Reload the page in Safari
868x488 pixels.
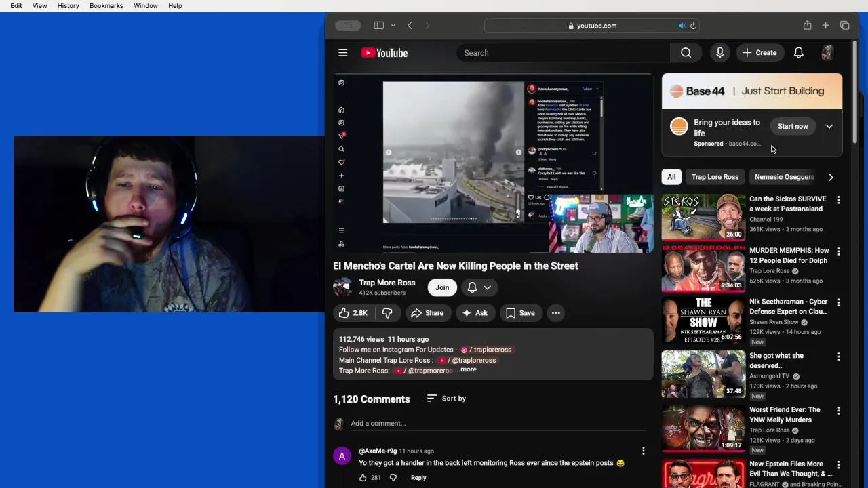click(693, 26)
